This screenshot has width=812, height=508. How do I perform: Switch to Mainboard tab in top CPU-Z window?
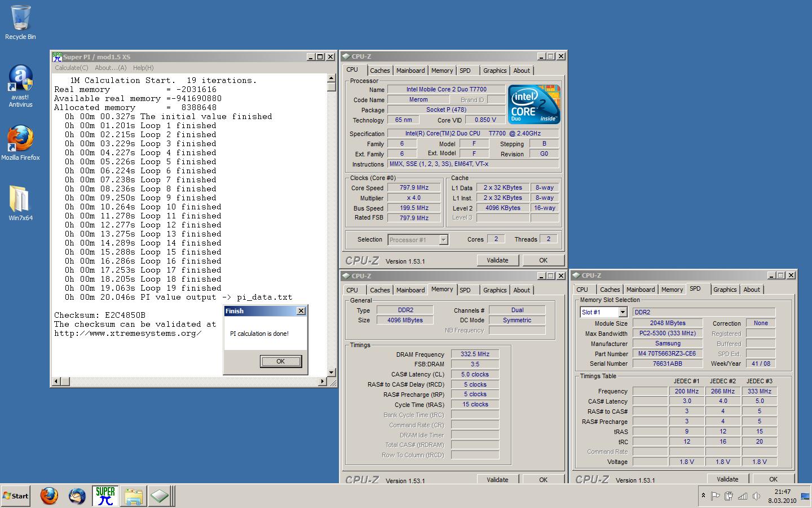pos(411,71)
